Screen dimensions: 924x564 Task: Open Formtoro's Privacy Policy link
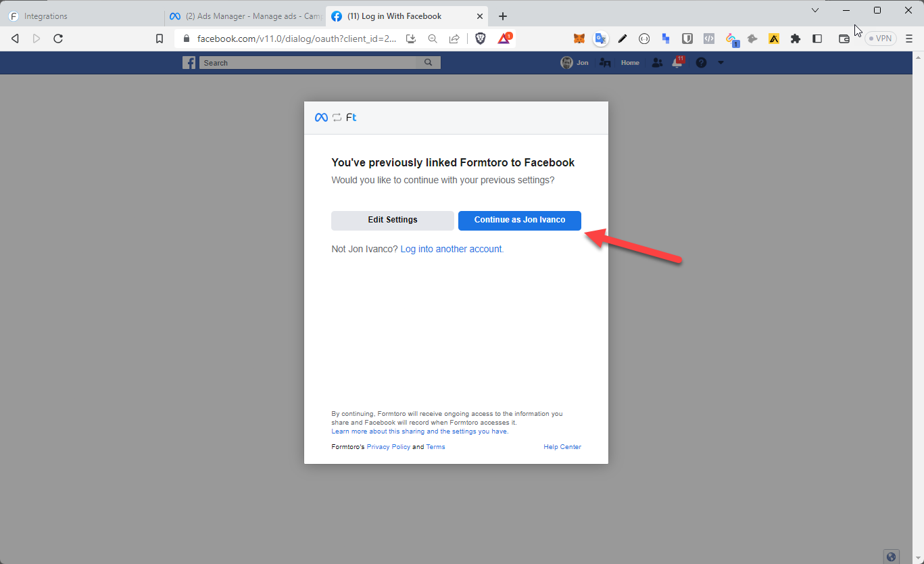[x=388, y=447]
